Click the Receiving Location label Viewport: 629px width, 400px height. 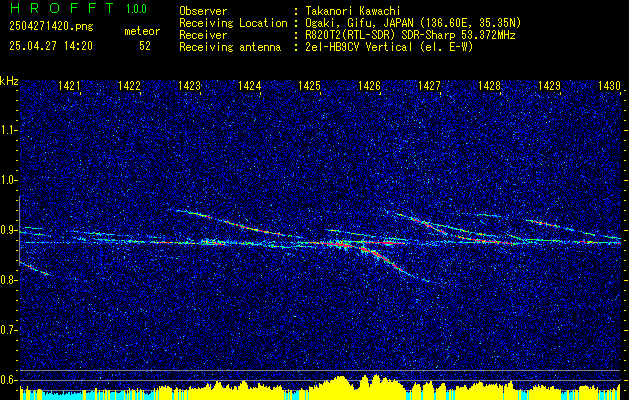point(233,23)
